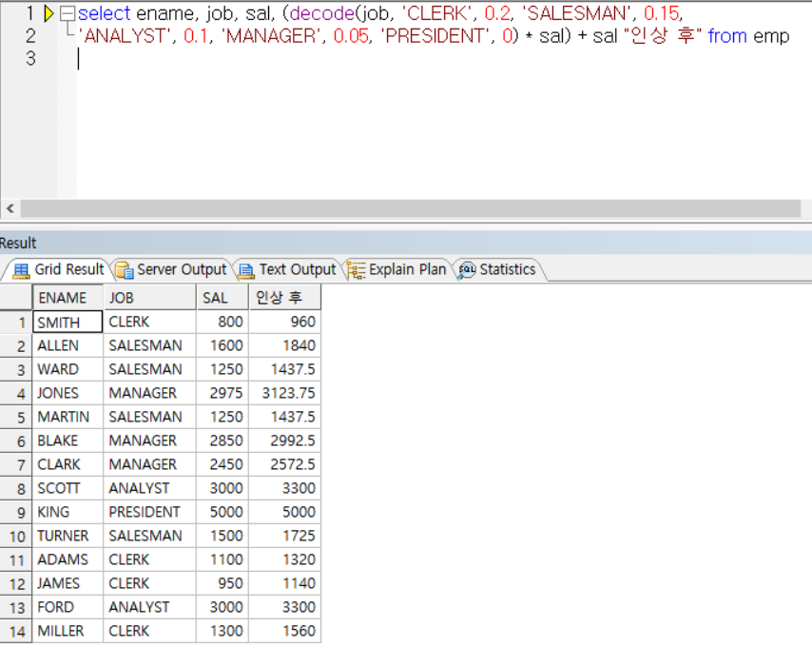
Task: Select the CLARK ename cell
Action: point(68,464)
